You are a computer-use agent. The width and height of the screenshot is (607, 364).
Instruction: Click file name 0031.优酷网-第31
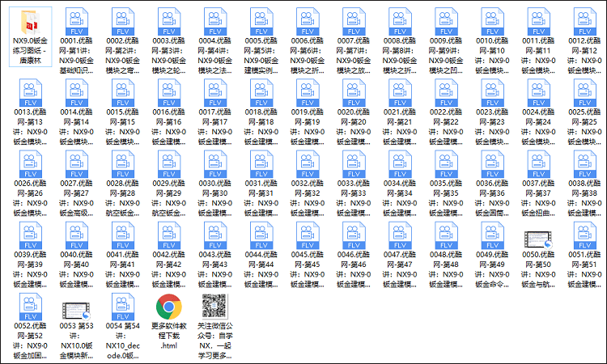pos(261,197)
